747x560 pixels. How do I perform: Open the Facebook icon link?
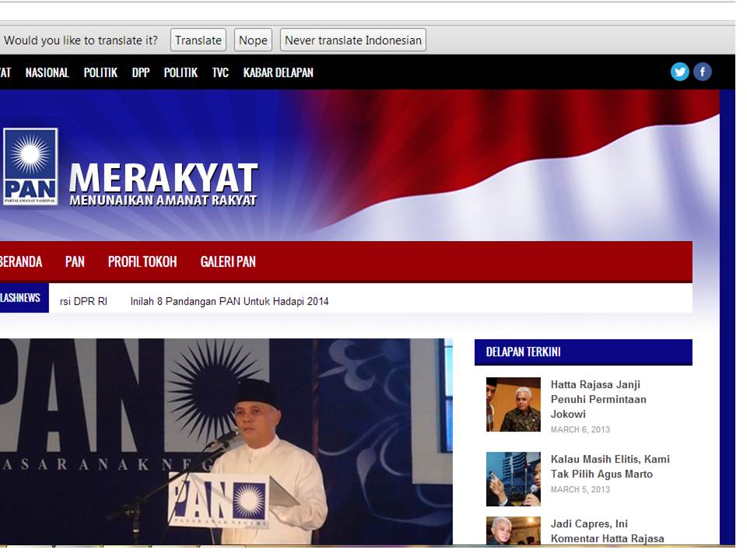[x=702, y=72]
